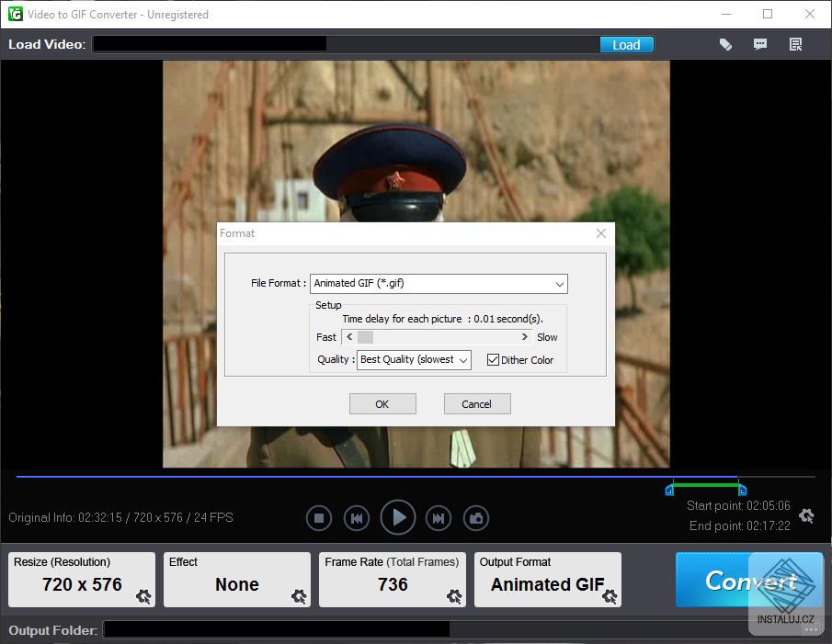The height and width of the screenshot is (644, 832).
Task: Click the tag icon in top toolbar
Action: [x=725, y=44]
